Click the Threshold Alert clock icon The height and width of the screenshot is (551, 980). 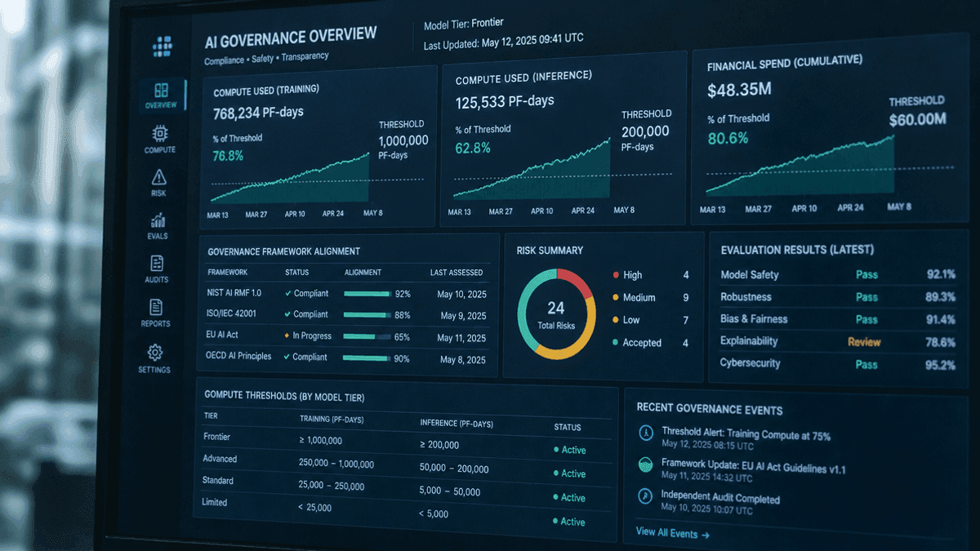coord(645,433)
